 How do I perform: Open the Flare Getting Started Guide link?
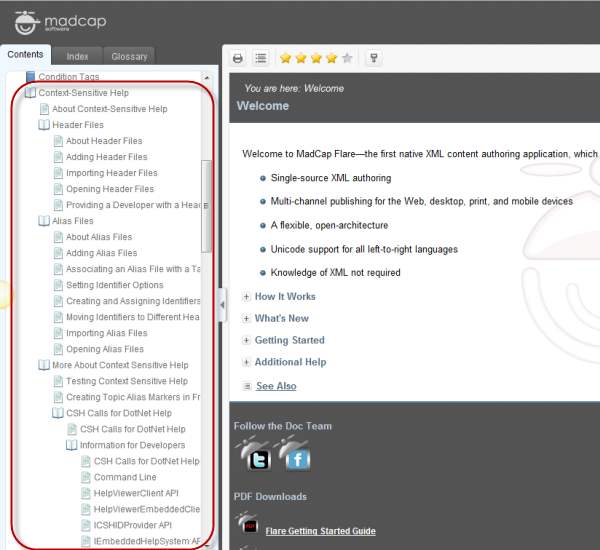pyautogui.click(x=321, y=531)
